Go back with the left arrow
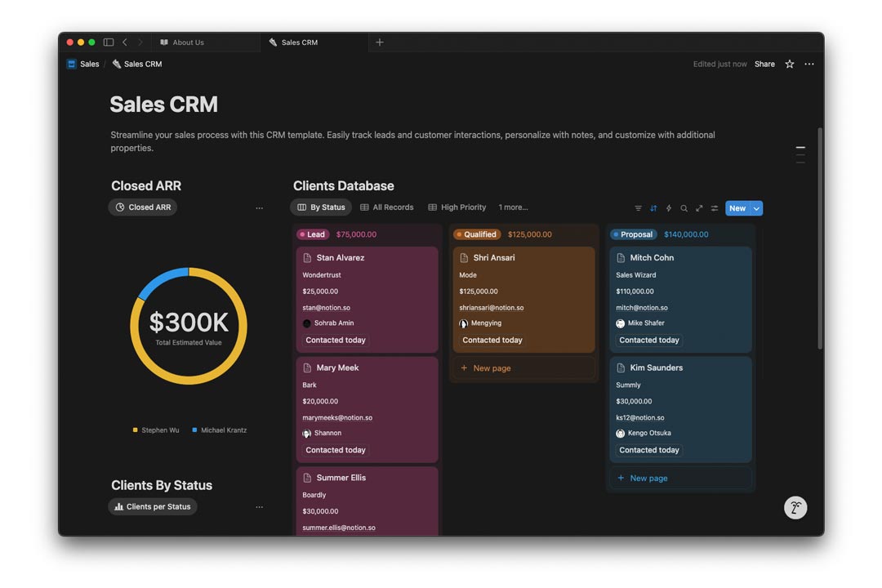Image resolution: width=882 pixels, height=588 pixels. click(125, 42)
